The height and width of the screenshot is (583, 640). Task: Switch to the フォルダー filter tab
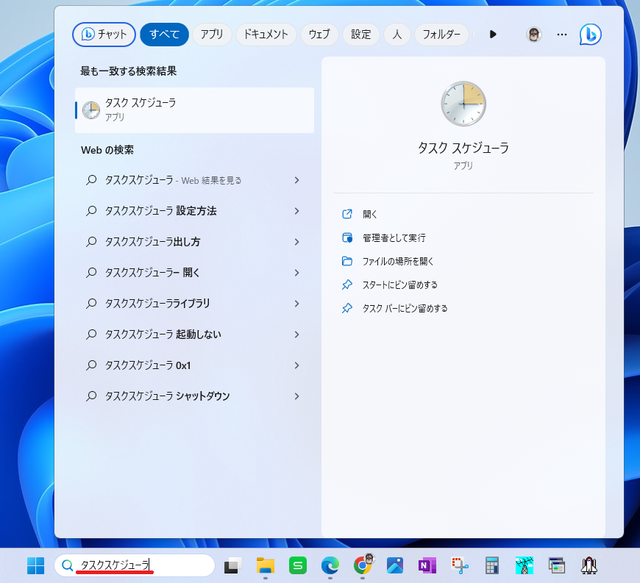(441, 34)
